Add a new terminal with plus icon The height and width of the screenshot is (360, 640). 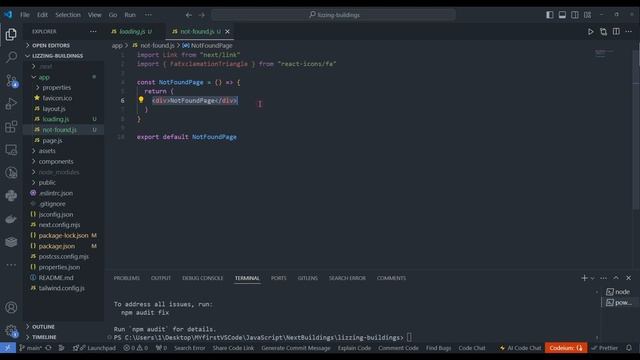[584, 278]
